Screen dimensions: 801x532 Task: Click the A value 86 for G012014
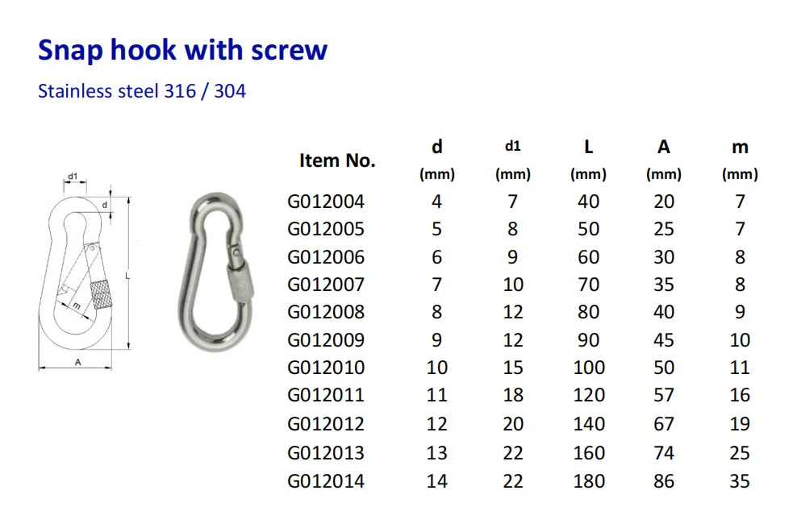664,481
